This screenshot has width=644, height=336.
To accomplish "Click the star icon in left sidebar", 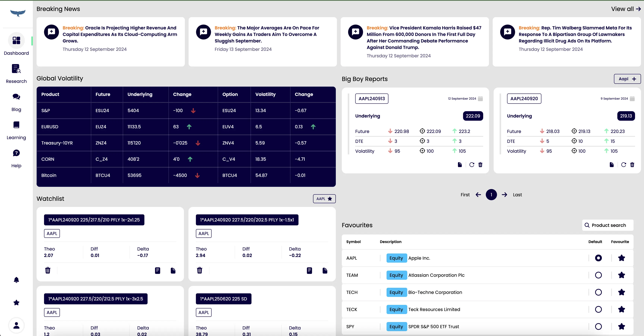I will (16, 302).
